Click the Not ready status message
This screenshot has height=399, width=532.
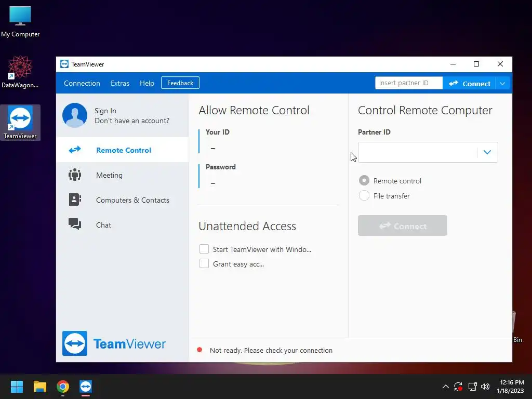pyautogui.click(x=271, y=350)
